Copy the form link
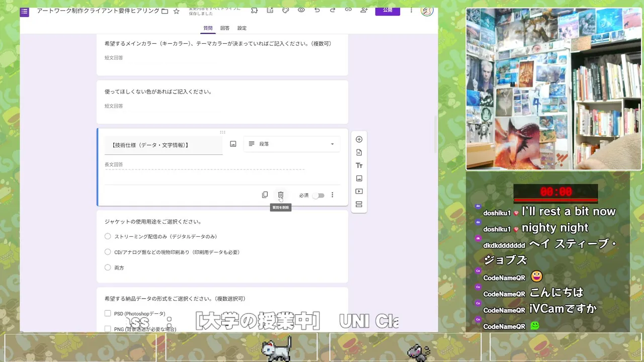644x362 pixels. (348, 10)
